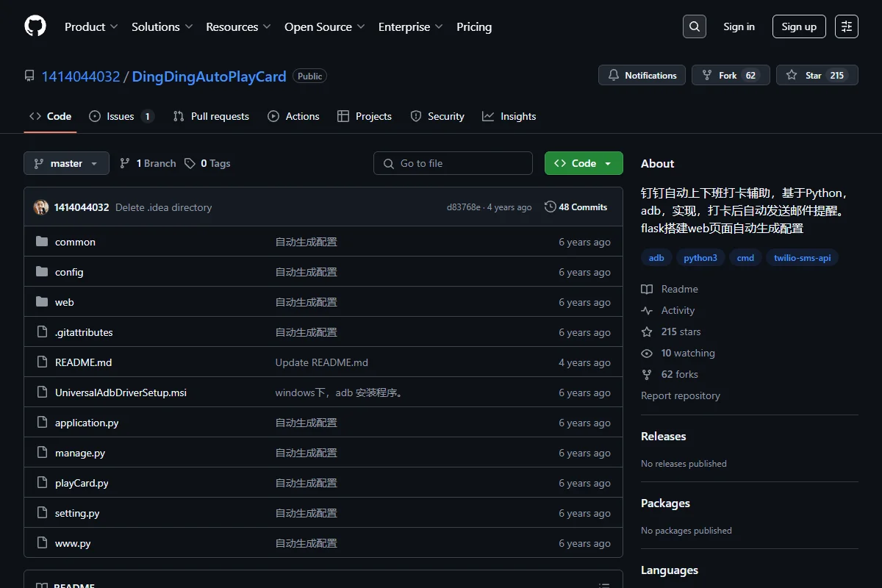This screenshot has height=588, width=882.
Task: Expand the master branch selector
Action: (66, 163)
